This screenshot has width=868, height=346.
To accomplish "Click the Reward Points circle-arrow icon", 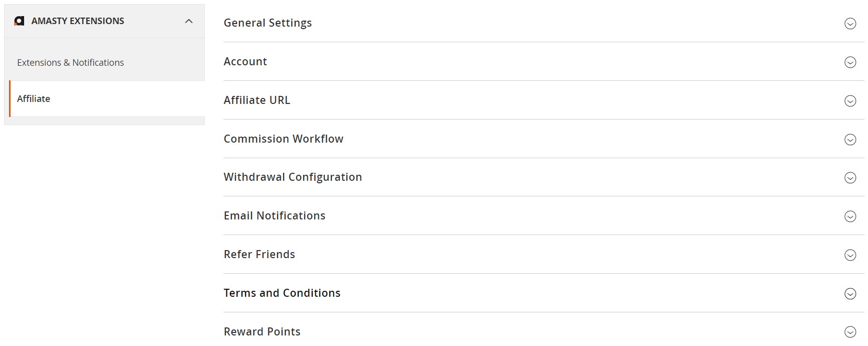I will [x=850, y=332].
